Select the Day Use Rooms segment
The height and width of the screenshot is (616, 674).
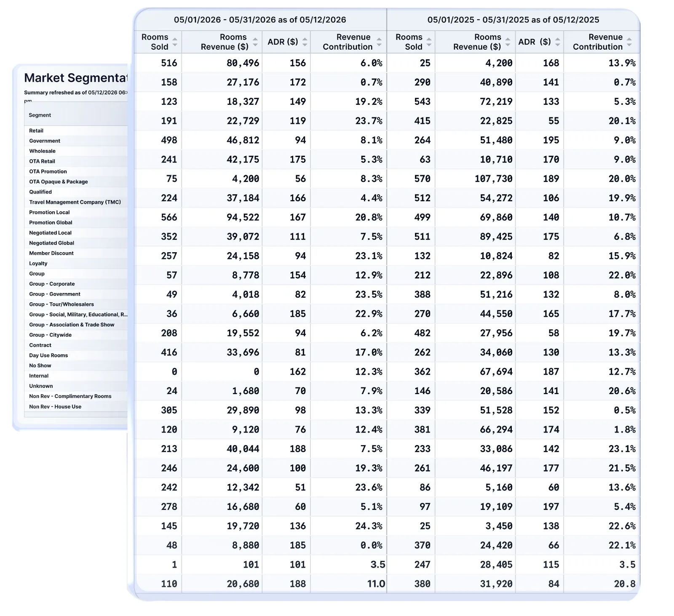click(76, 355)
